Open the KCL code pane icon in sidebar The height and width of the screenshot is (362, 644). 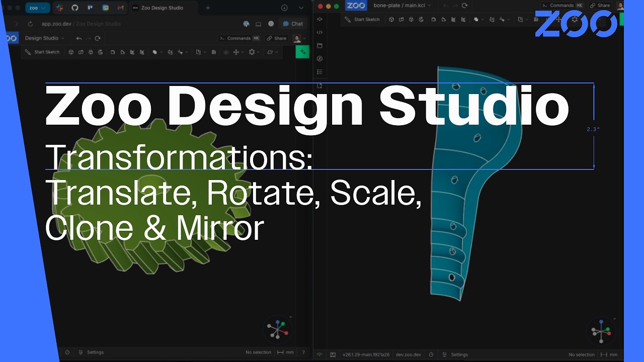pyautogui.click(x=319, y=32)
